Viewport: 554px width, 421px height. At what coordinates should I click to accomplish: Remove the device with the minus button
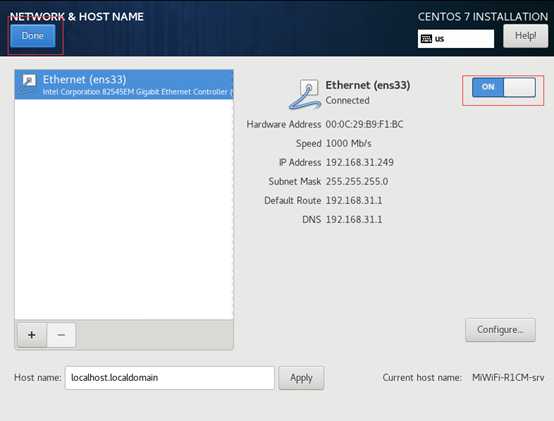pyautogui.click(x=61, y=335)
